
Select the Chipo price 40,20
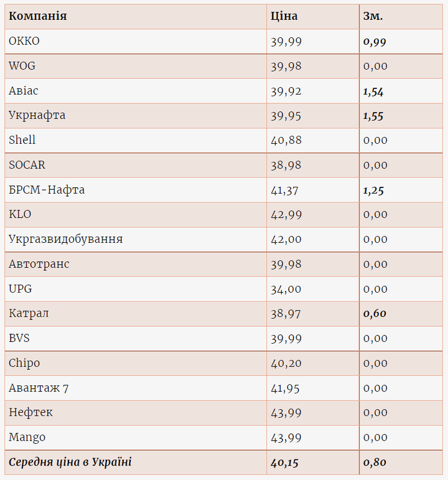pyautogui.click(x=286, y=363)
